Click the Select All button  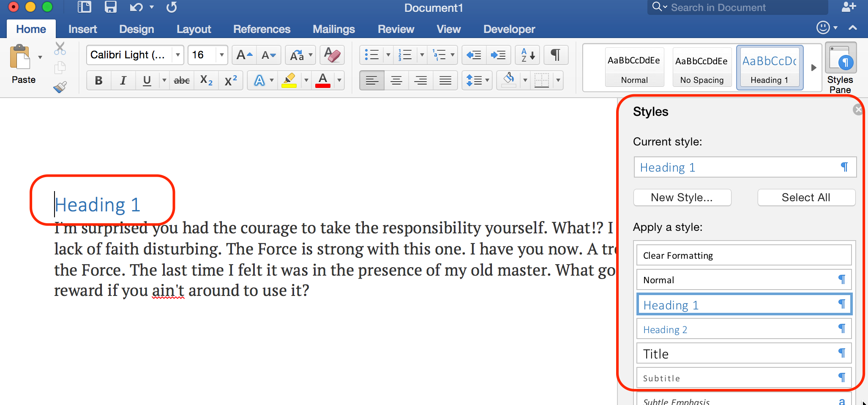pos(806,197)
